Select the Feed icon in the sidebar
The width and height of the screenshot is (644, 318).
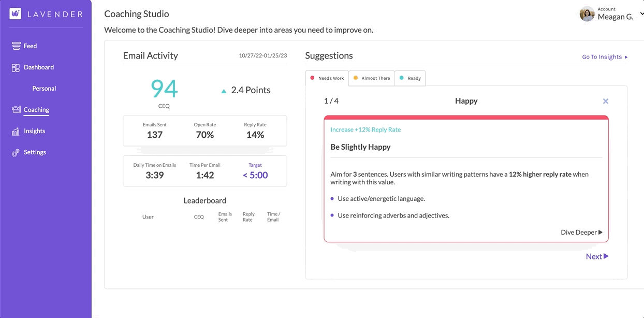click(15, 46)
